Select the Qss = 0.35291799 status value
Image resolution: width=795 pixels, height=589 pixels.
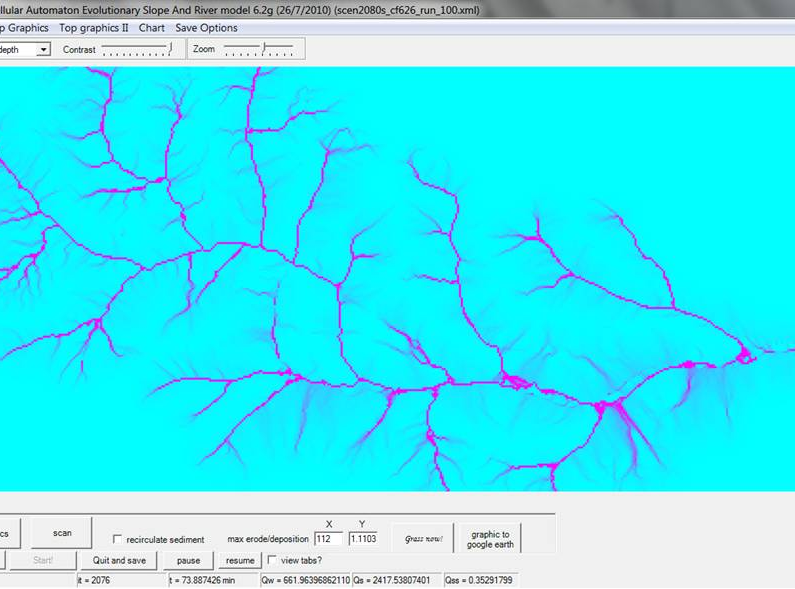480,580
